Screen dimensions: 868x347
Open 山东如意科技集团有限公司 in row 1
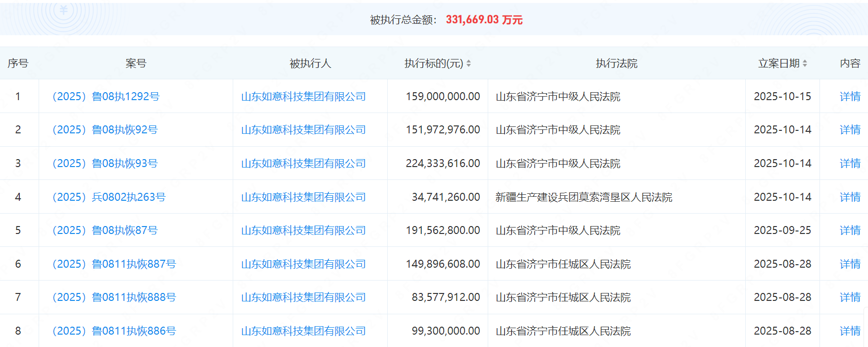pos(304,96)
